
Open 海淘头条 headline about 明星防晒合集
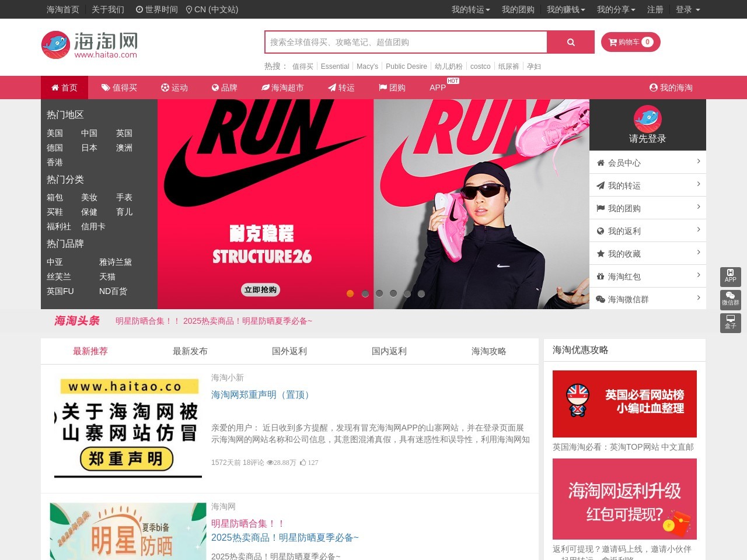(x=214, y=321)
